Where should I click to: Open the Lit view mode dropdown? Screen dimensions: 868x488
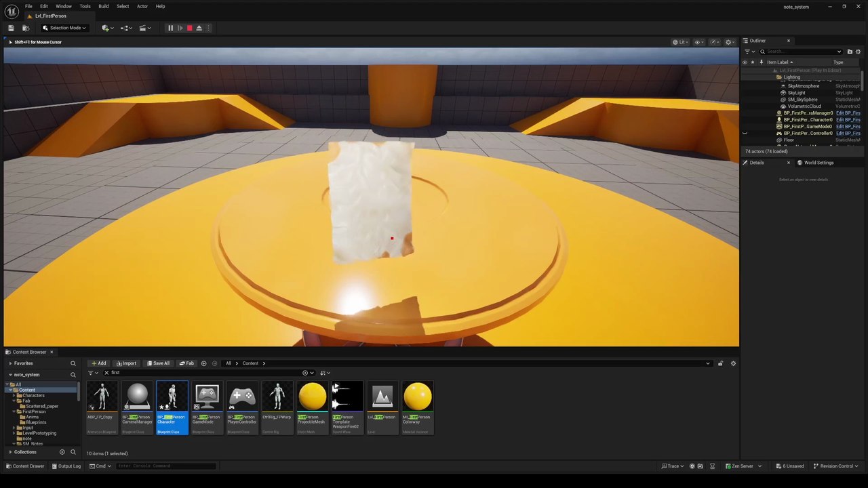[681, 42]
